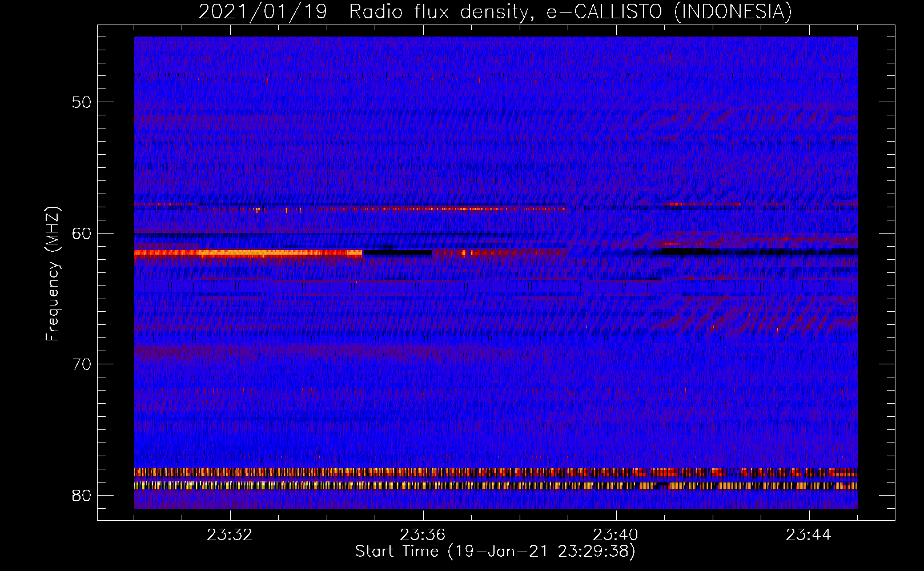Click the 60 frequency tick label
This screenshot has height=571, width=924.
(82, 233)
